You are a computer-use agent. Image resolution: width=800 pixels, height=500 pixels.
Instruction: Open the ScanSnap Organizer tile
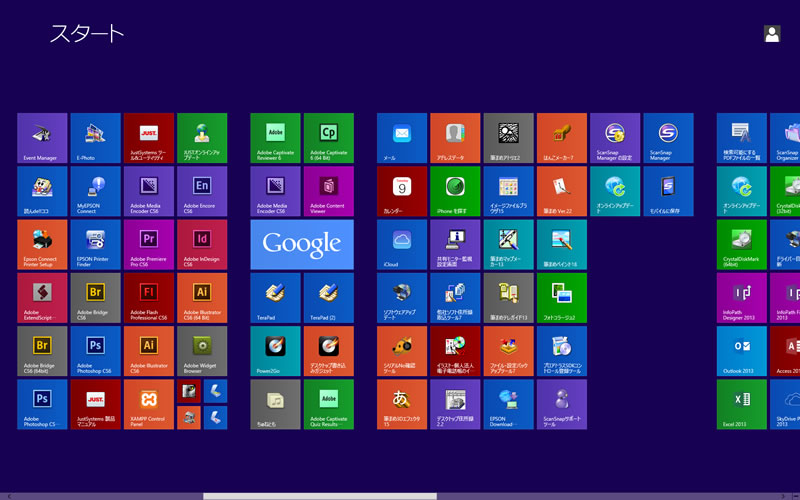click(x=785, y=138)
